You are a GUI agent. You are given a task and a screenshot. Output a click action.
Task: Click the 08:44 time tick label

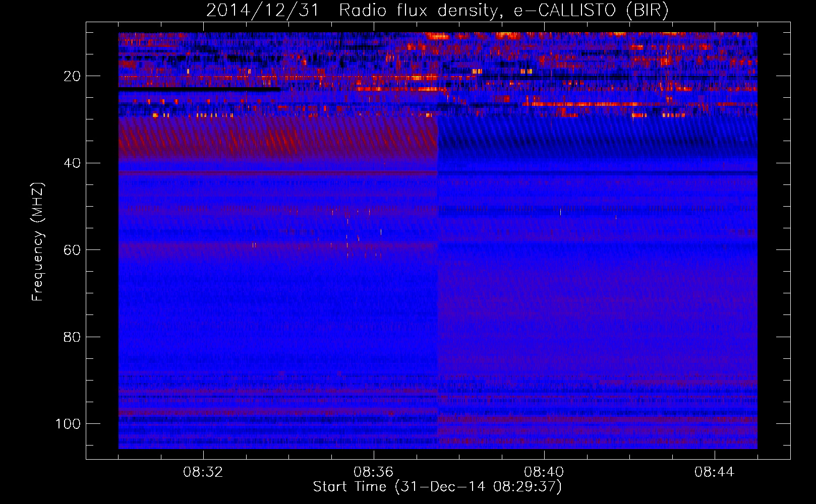(715, 472)
